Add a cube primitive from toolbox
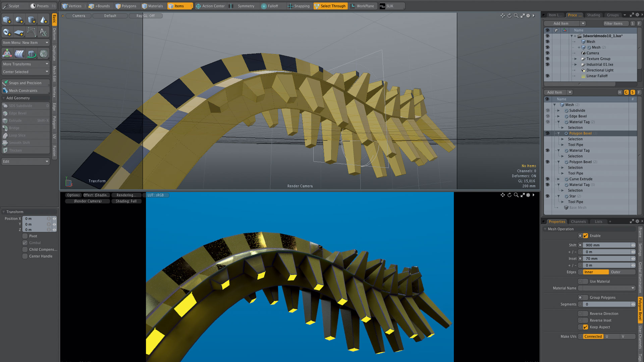 point(7,20)
